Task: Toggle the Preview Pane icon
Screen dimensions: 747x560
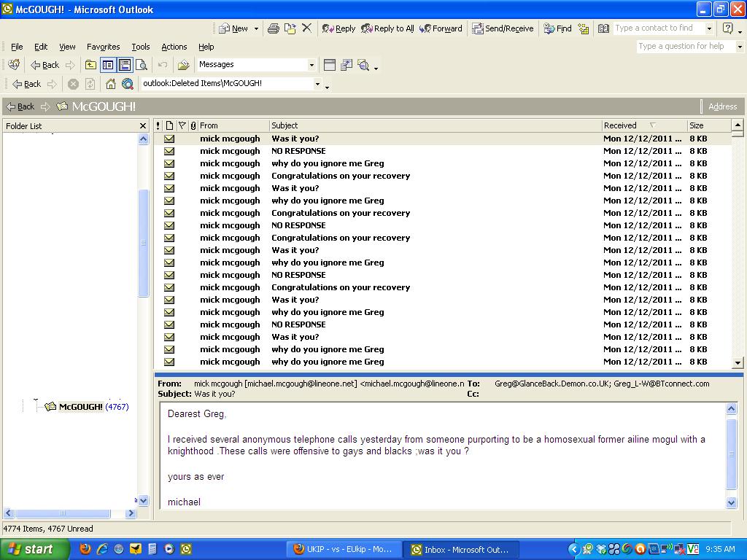Action: (125, 65)
